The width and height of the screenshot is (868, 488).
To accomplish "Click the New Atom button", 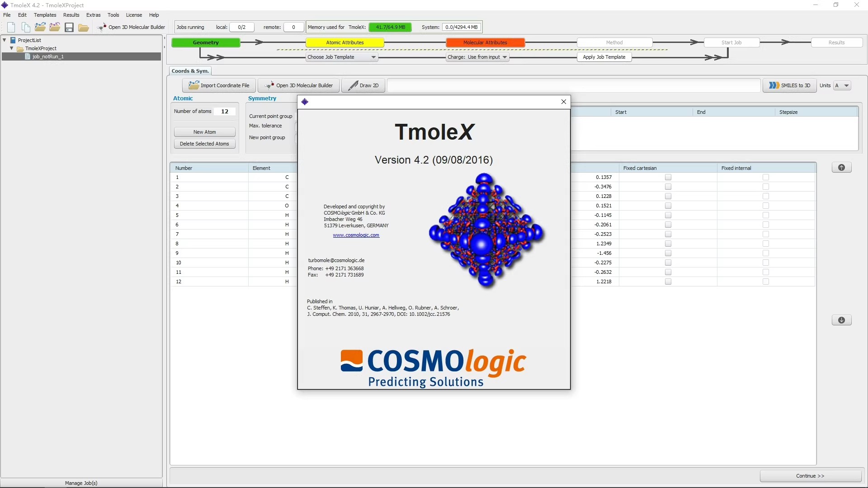I will [x=204, y=132].
